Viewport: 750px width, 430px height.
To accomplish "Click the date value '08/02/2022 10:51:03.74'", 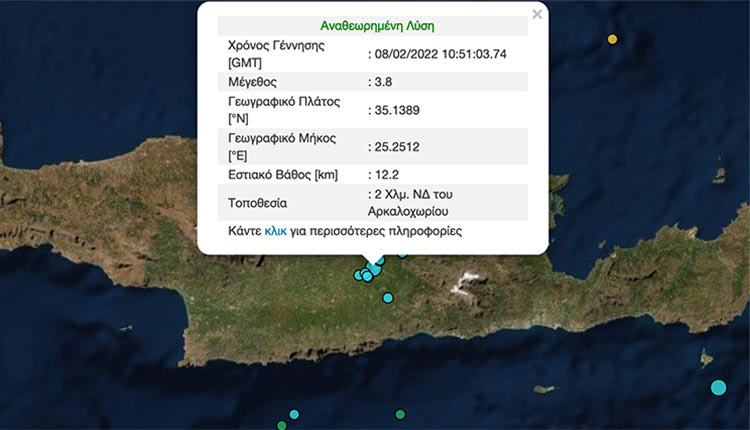I will [441, 54].
